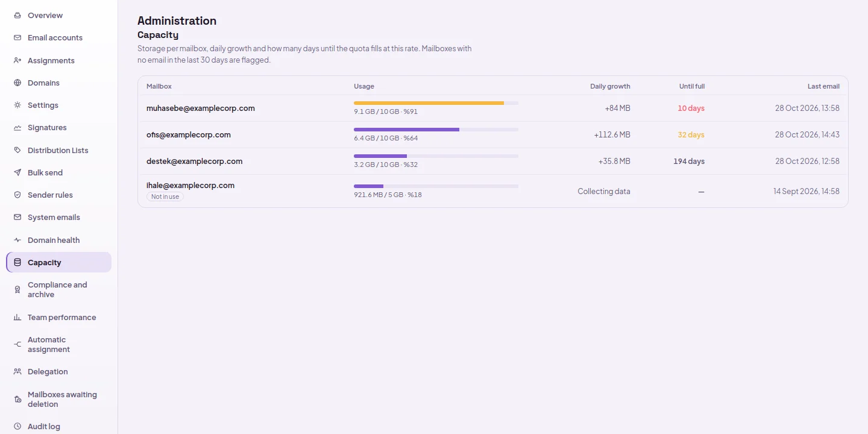Viewport: 868px width, 434px height.
Task: Select the "+112.6 MB" daily growth value
Action: tap(612, 135)
